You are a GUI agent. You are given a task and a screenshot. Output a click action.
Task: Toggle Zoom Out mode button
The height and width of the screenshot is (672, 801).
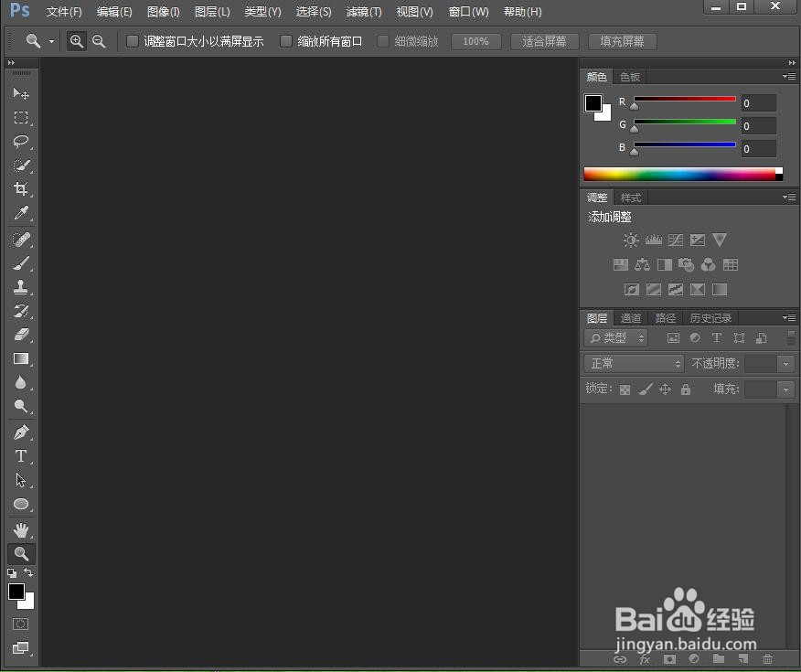point(99,41)
